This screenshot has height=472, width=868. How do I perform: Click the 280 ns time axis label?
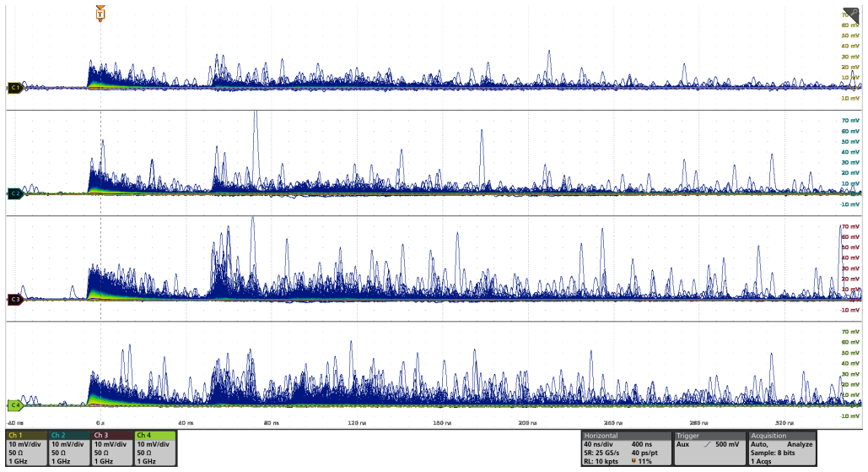(698, 423)
